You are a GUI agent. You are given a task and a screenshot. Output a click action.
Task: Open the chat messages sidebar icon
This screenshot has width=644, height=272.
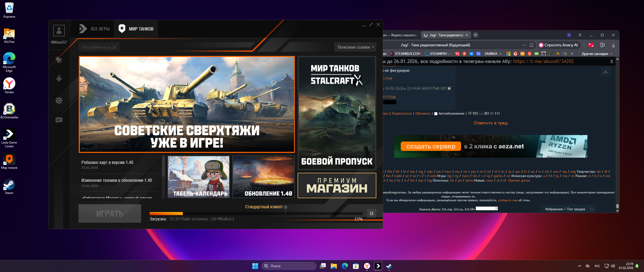(59, 120)
